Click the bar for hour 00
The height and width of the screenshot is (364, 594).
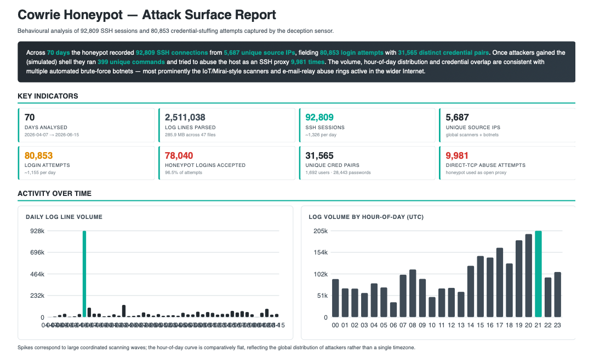pos(335,298)
